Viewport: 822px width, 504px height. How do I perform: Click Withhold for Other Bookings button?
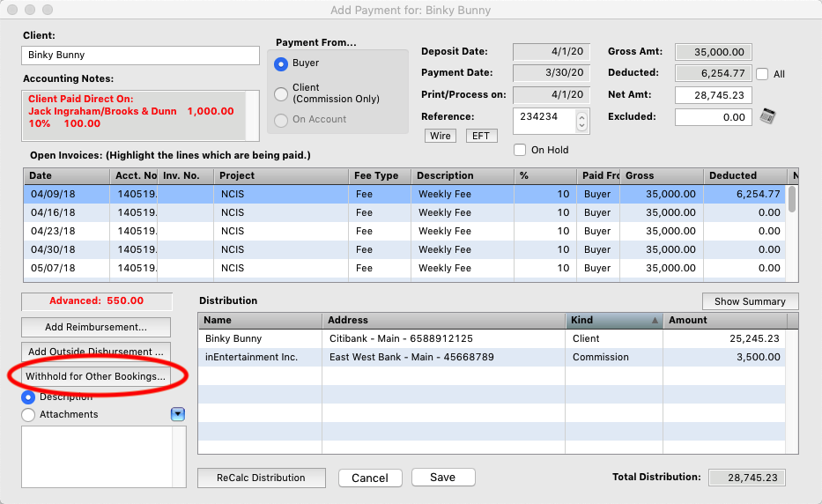(x=96, y=376)
